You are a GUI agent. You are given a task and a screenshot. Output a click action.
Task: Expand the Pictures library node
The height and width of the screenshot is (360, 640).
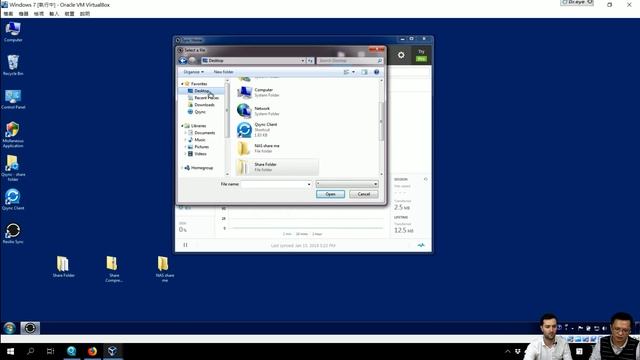pyautogui.click(x=185, y=147)
